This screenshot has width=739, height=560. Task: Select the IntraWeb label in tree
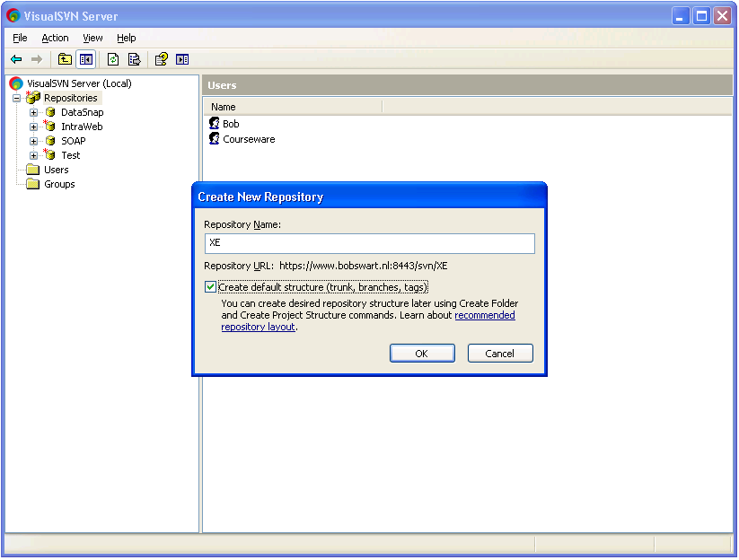pyautogui.click(x=82, y=127)
